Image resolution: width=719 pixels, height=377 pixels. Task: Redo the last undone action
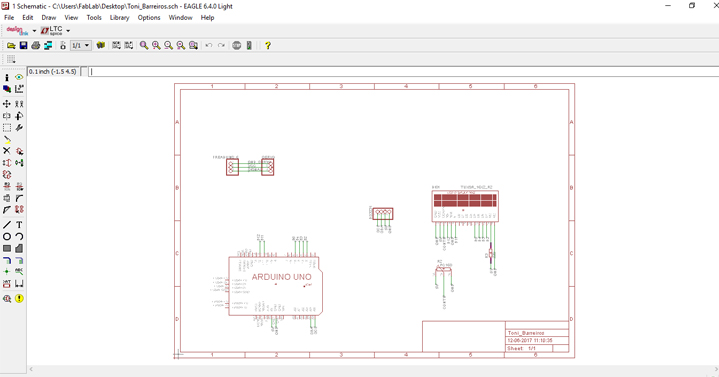(221, 45)
